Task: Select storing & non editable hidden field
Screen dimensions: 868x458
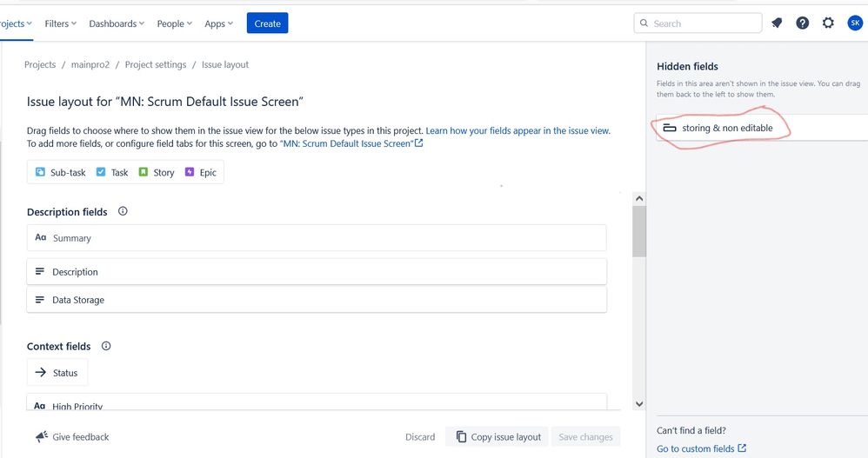Action: [x=762, y=128]
